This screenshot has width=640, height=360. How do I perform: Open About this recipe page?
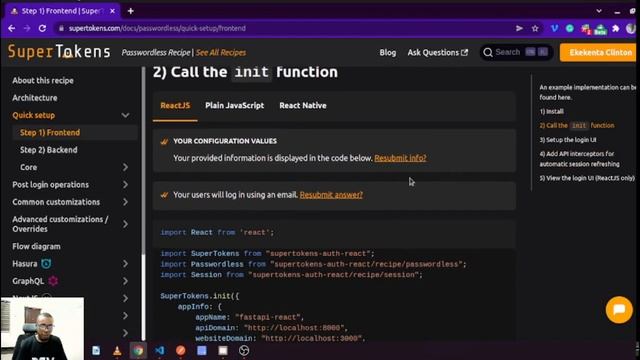[x=43, y=80]
